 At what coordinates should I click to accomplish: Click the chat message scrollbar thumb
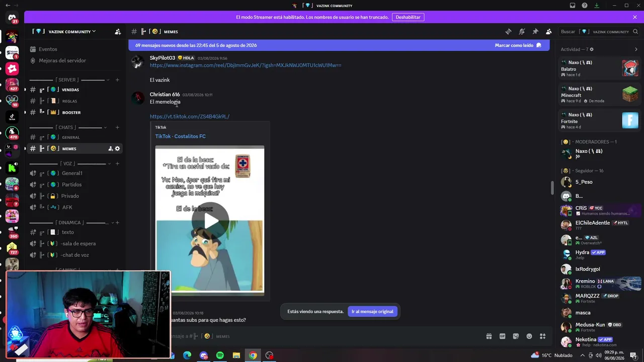(552, 188)
